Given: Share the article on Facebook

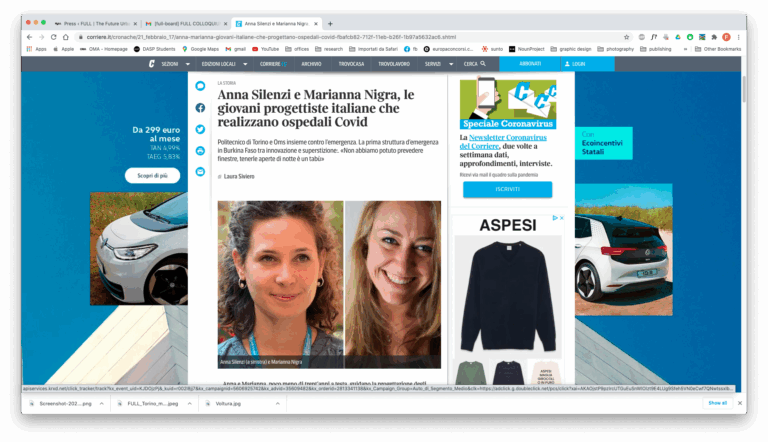Looking at the screenshot, I should click(x=200, y=108).
